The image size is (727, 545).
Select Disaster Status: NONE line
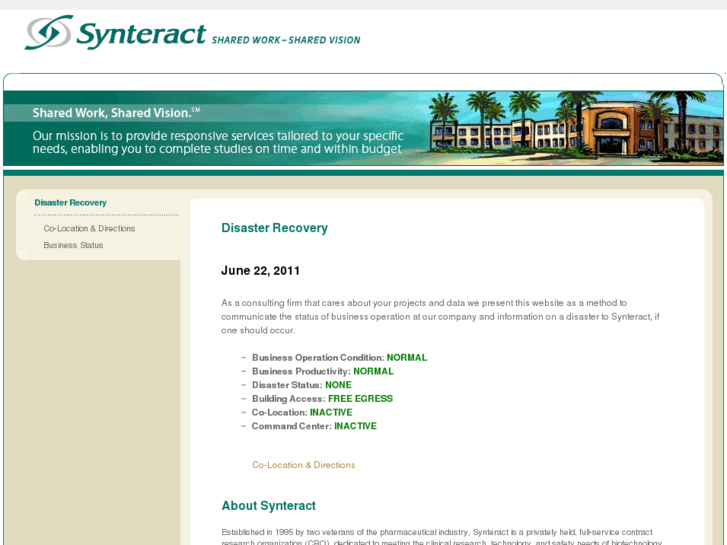[301, 385]
